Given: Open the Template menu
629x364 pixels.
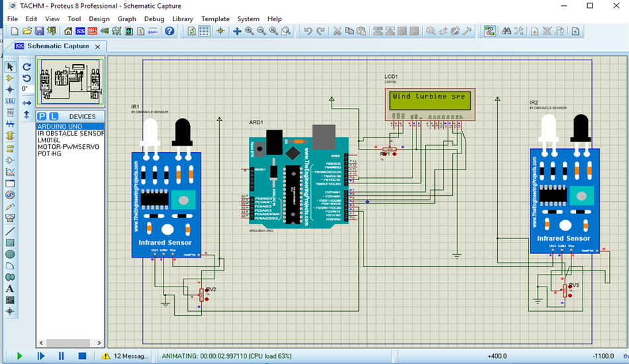Looking at the screenshot, I should click(215, 19).
